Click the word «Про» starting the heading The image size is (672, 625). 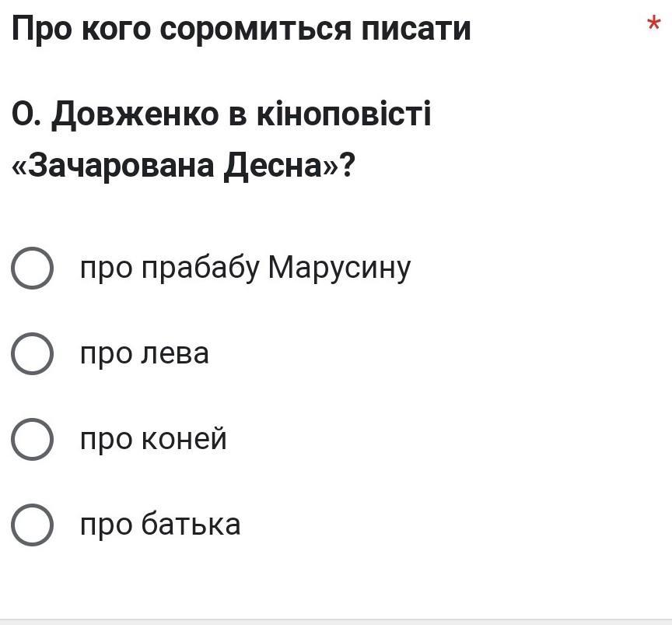43,30
